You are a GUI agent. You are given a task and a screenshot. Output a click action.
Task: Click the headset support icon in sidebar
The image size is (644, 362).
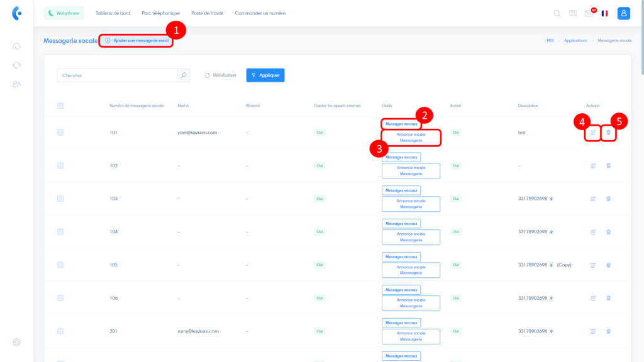click(x=17, y=65)
